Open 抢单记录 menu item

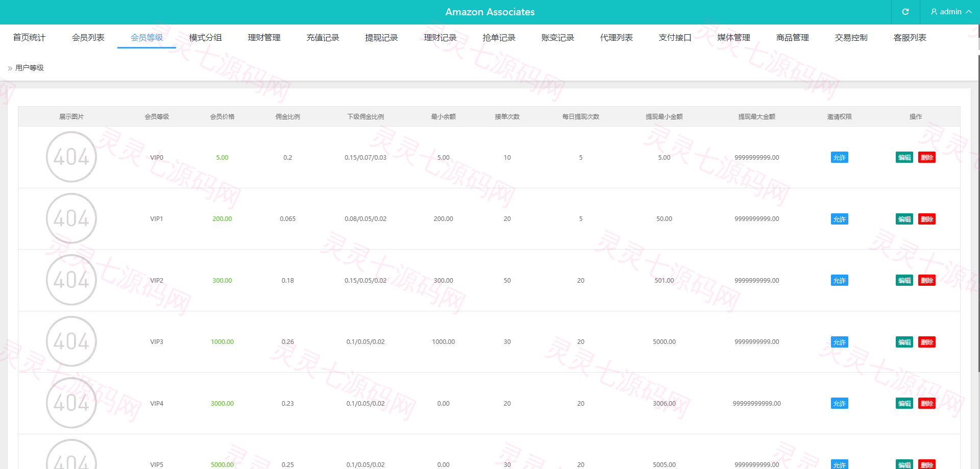499,37
